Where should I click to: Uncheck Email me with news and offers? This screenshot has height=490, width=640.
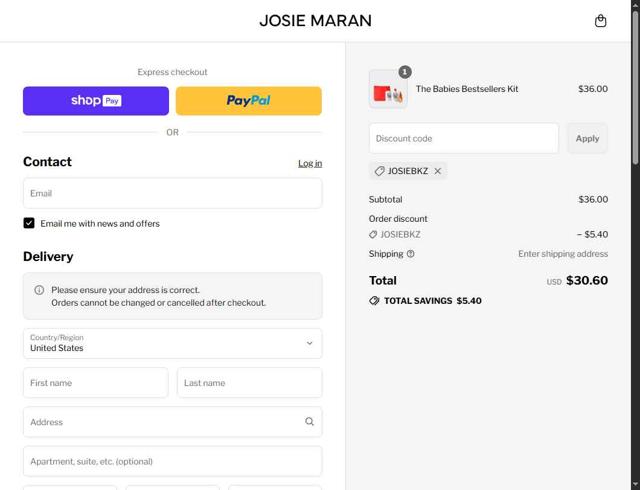pyautogui.click(x=29, y=223)
